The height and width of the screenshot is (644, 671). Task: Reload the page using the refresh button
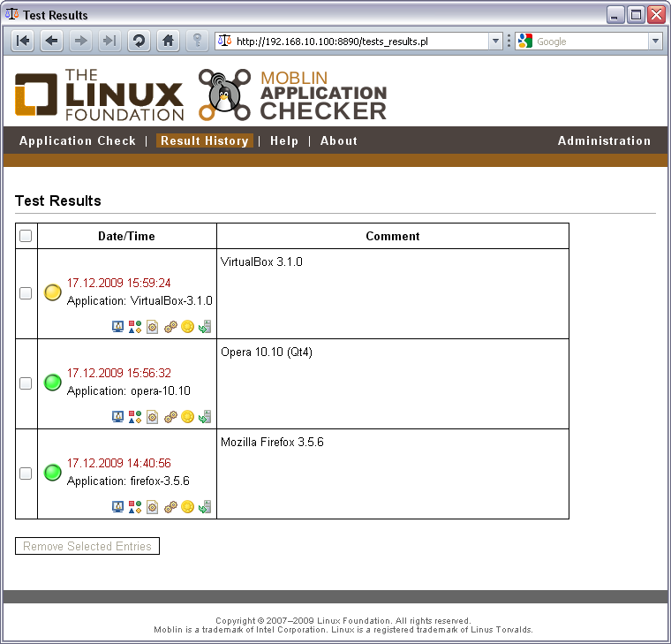(x=139, y=41)
